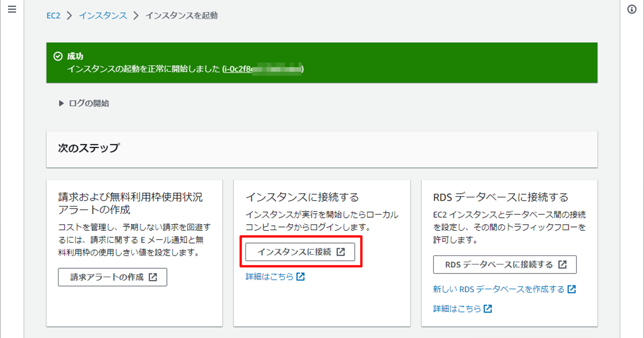The width and height of the screenshot is (644, 338).
Task: Click external-link icon on RDS connect button
Action: (562, 264)
